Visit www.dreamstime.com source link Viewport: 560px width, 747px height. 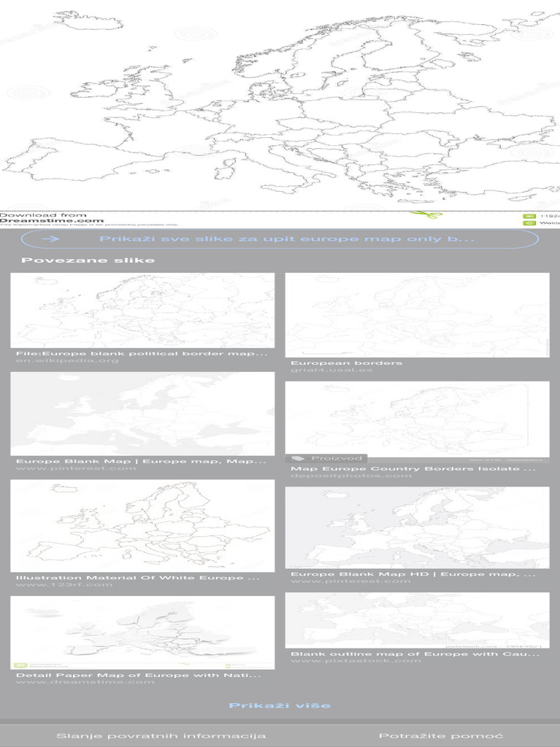point(85,682)
